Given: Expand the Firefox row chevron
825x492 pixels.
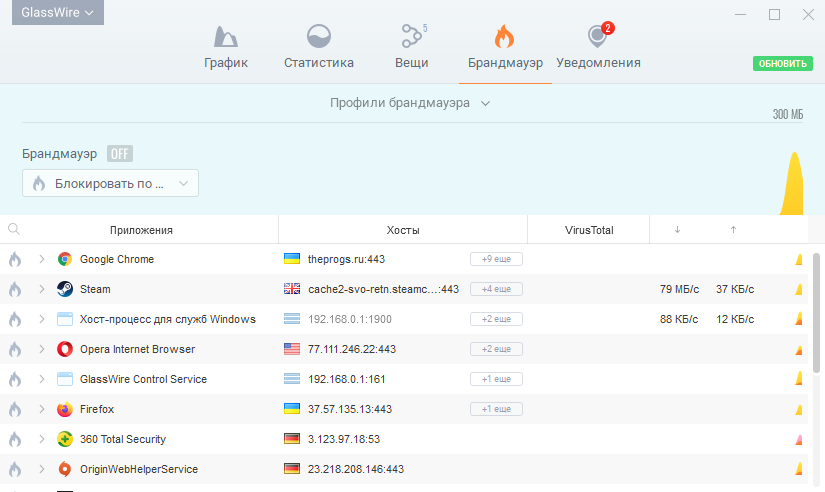Looking at the screenshot, I should tap(42, 409).
